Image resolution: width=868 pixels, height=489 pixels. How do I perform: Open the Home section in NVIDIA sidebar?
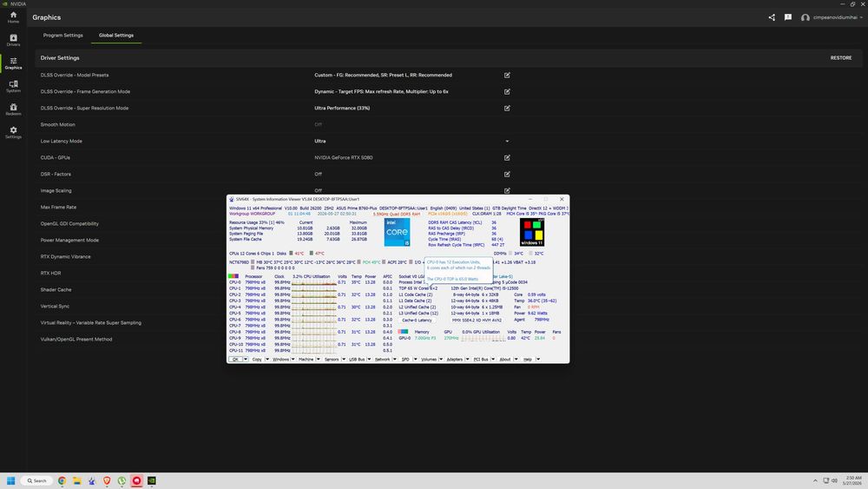coord(13,17)
